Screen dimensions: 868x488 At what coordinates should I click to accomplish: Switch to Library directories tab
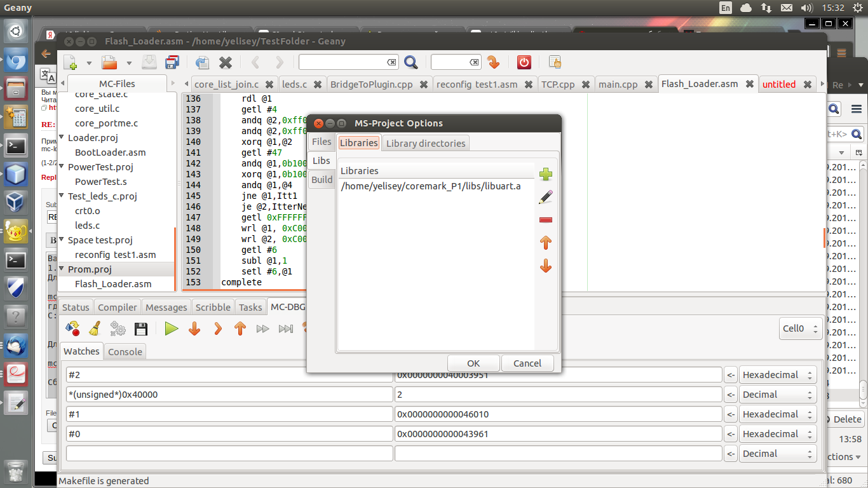[x=426, y=143]
